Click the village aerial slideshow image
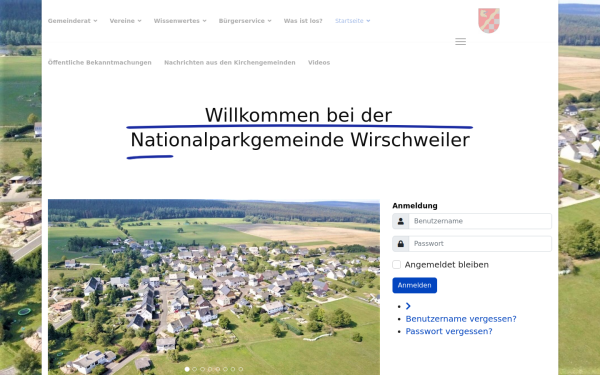Screen dimensions: 600x375 214,287
